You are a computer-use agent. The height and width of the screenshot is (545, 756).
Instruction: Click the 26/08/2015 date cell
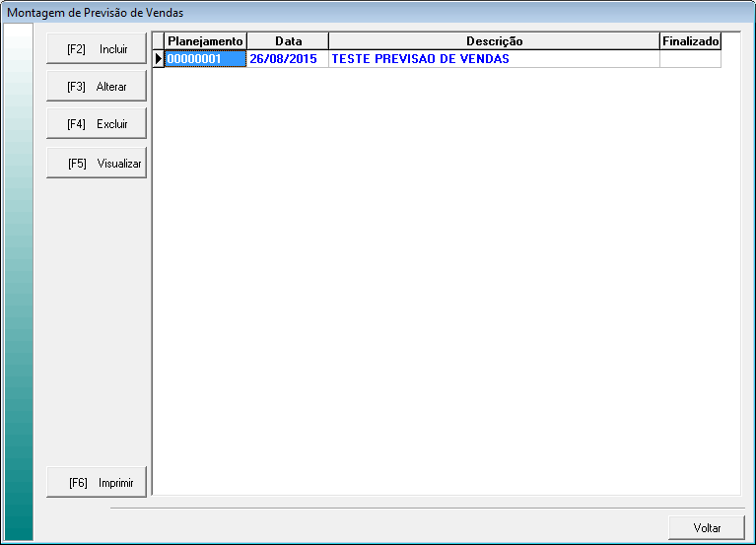288,59
